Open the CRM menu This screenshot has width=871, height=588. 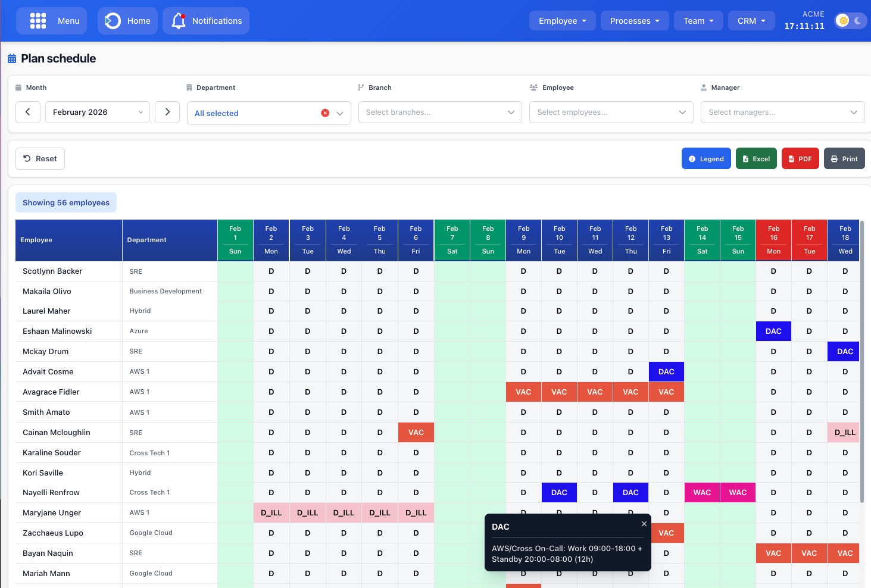[x=751, y=20]
